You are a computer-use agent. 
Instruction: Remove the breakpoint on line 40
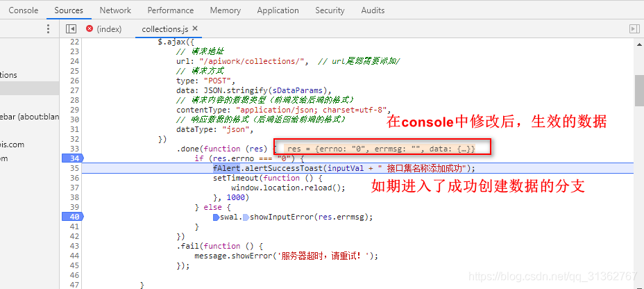pyautogui.click(x=71, y=217)
